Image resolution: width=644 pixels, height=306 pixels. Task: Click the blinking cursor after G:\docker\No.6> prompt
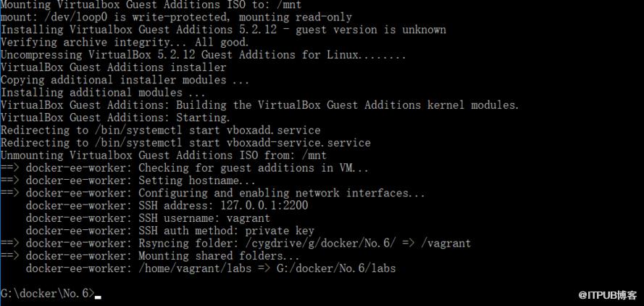point(98,297)
